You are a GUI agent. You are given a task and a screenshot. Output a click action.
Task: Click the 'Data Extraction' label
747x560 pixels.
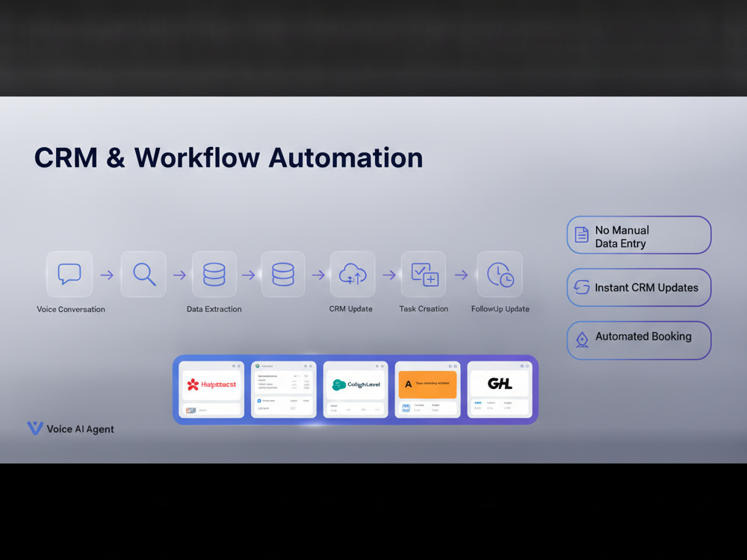pyautogui.click(x=214, y=309)
